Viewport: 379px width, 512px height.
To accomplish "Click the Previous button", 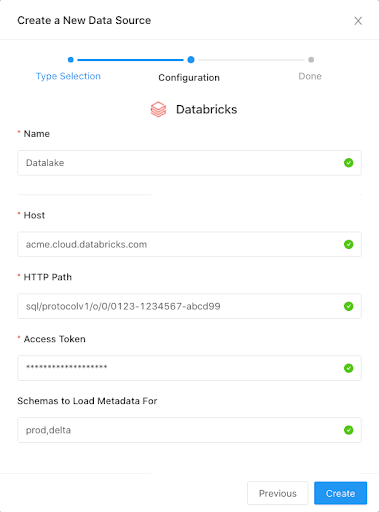I will point(278,493).
